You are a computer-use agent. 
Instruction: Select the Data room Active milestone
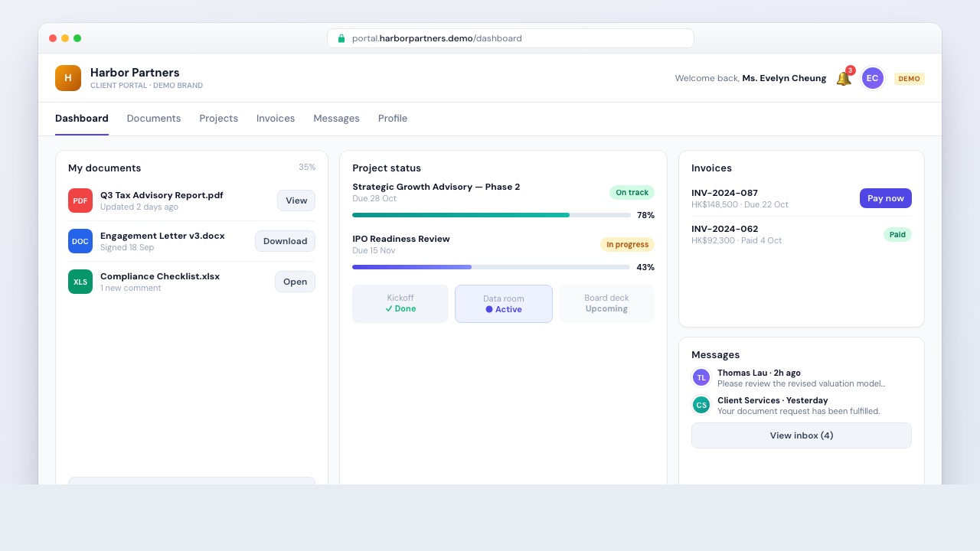pos(504,304)
